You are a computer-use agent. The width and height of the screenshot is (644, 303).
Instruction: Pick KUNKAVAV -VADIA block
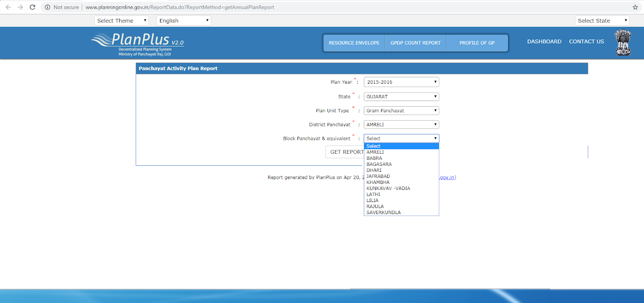[x=401, y=188]
